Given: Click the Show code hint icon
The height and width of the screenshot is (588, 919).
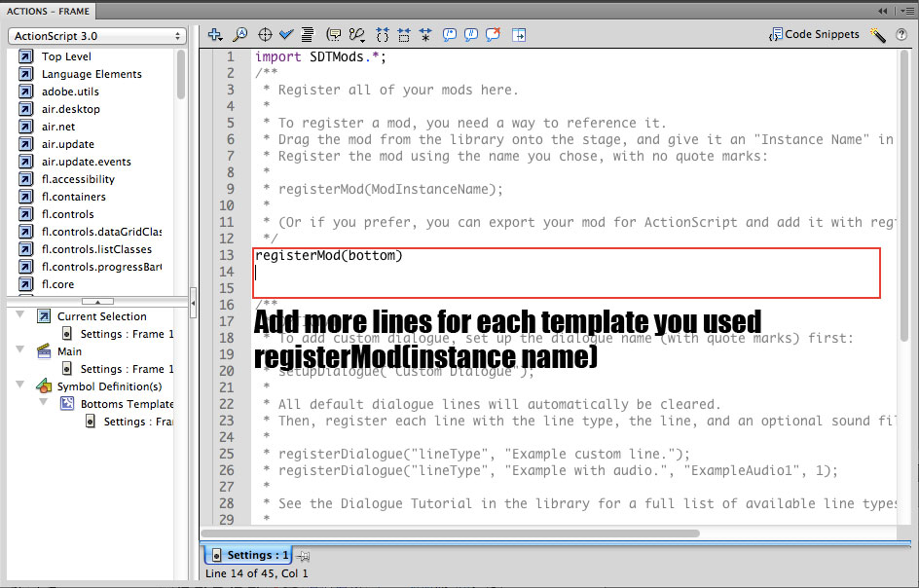Looking at the screenshot, I should (335, 35).
